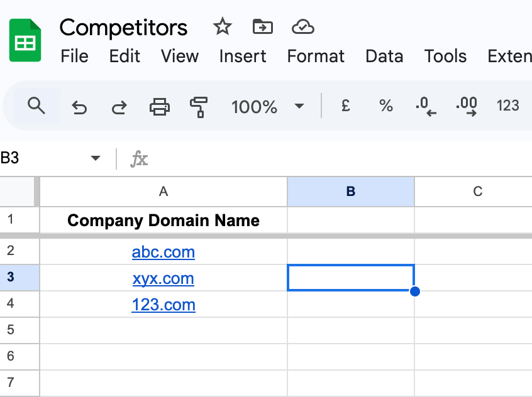Screen dimensions: 532x397
Task: Increase decimal places
Action: 466,106
